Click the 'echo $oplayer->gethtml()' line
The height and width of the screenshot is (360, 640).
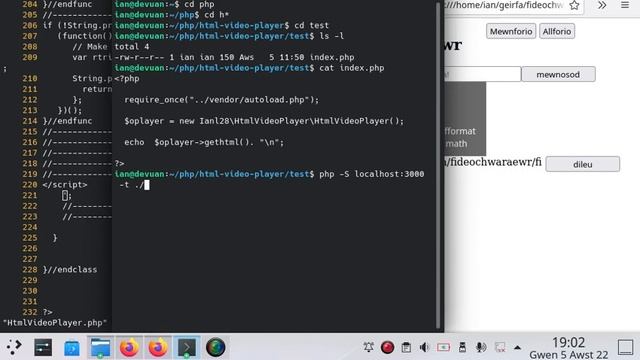(204, 142)
